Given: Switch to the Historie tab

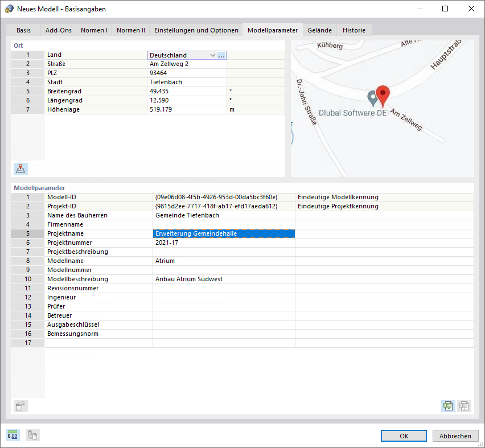Looking at the screenshot, I should click(354, 30).
